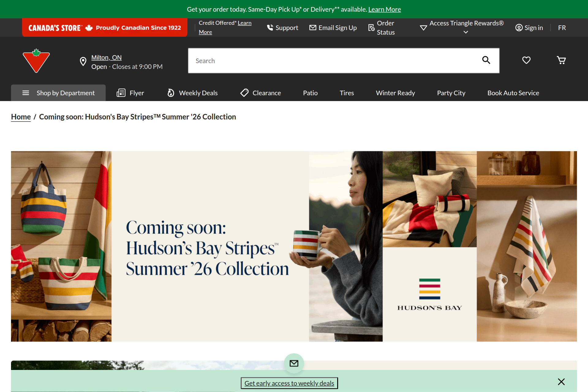588x392 pixels.
Task: Open the wishlist heart icon
Action: point(526,60)
